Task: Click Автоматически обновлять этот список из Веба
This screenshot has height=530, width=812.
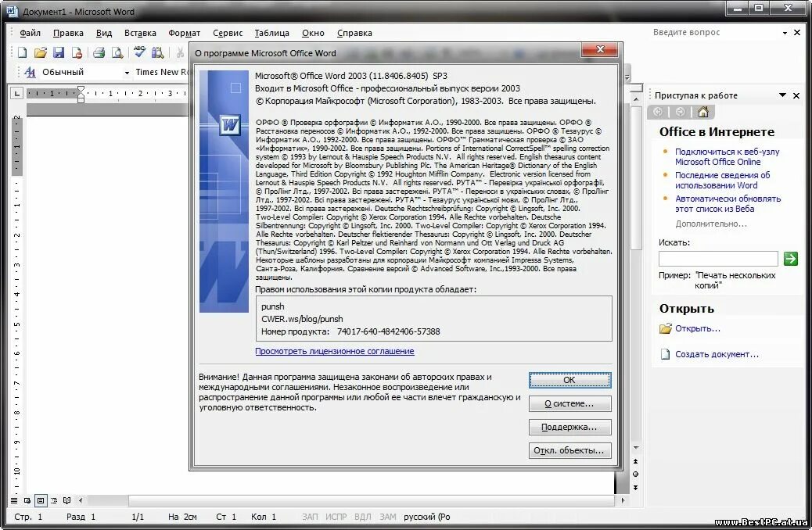Action: click(728, 204)
